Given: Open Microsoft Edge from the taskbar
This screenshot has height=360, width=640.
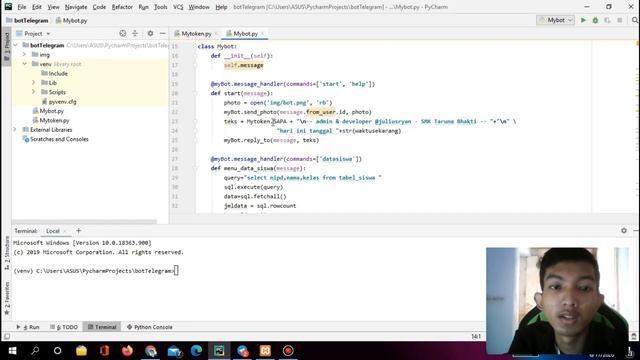Looking at the screenshot, I should (x=196, y=351).
